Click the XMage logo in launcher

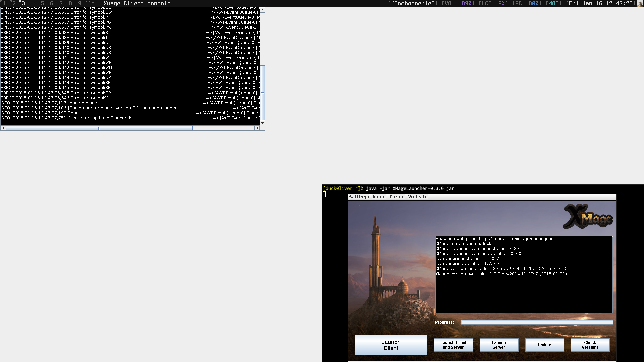pos(588,217)
